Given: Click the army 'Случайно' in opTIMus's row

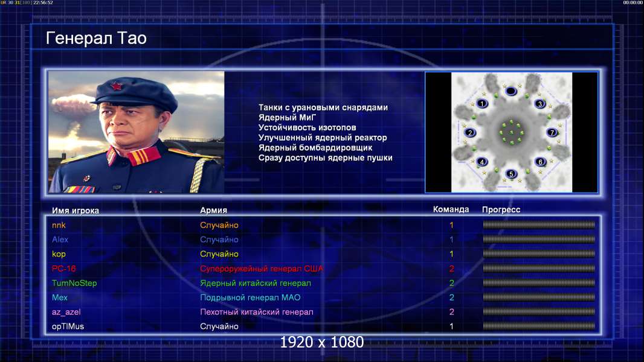Looking at the screenshot, I should [219, 326].
